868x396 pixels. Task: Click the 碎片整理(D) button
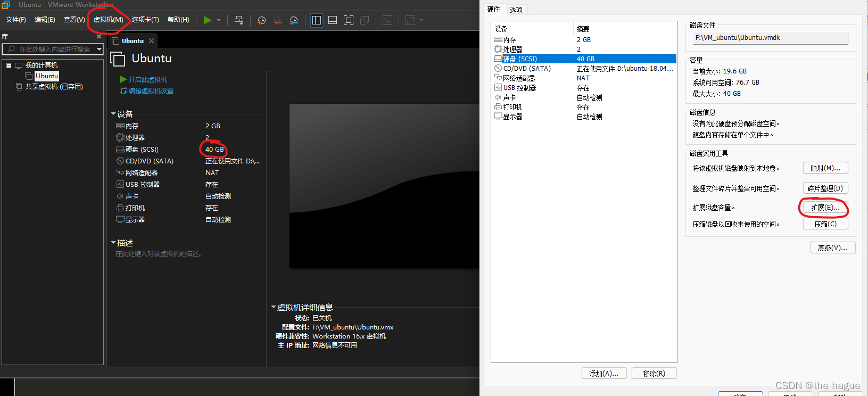point(825,188)
